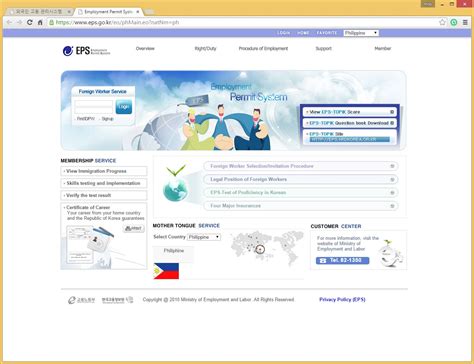Click the Philippine flag image
This screenshot has width=474, height=364.
tap(166, 271)
